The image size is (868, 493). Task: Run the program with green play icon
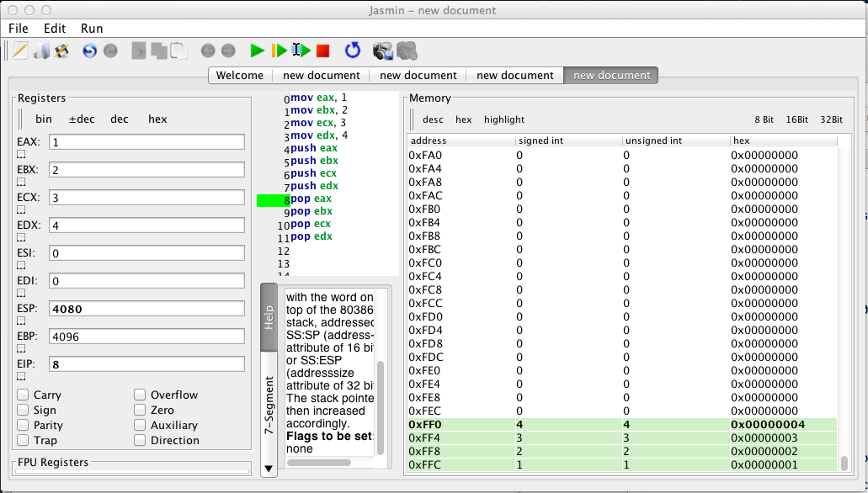pos(257,51)
